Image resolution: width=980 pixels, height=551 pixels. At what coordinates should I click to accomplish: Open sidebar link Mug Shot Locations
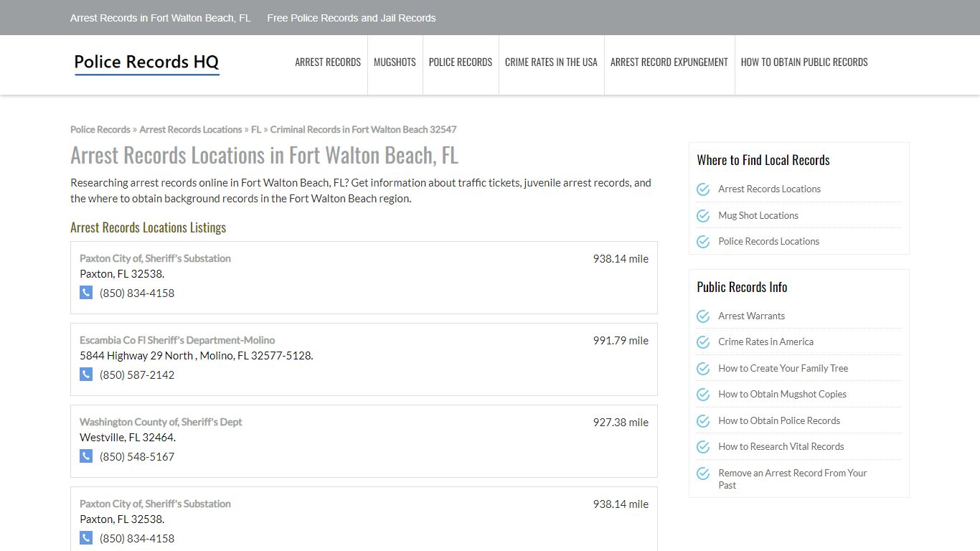758,215
